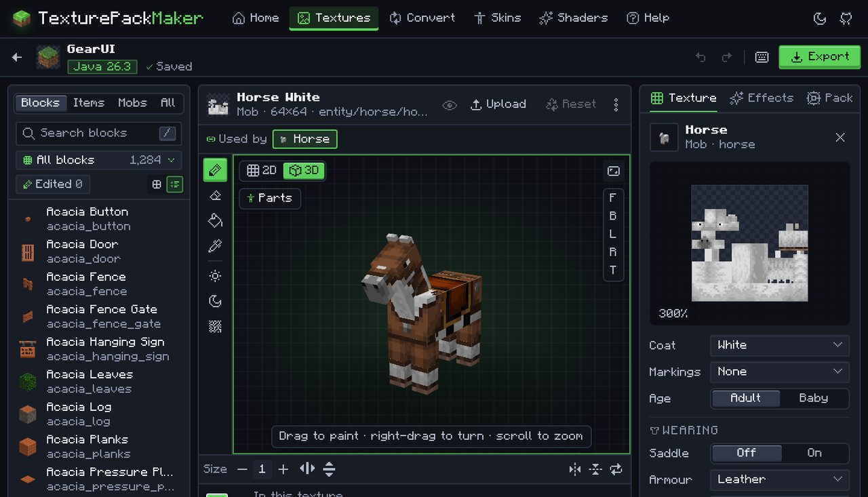The image size is (868, 497).
Task: Set Saddle to Off
Action: tap(747, 453)
